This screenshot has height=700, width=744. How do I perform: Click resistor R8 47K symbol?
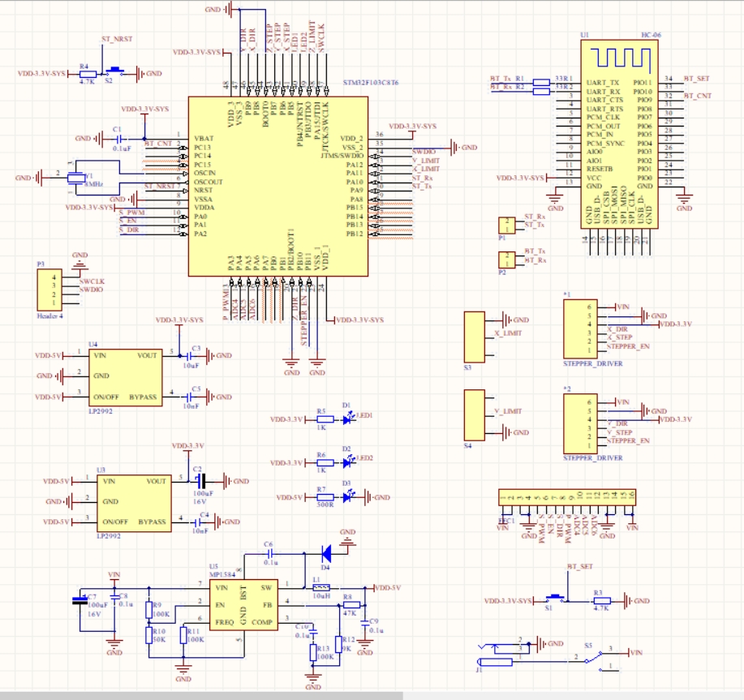pos(351,604)
